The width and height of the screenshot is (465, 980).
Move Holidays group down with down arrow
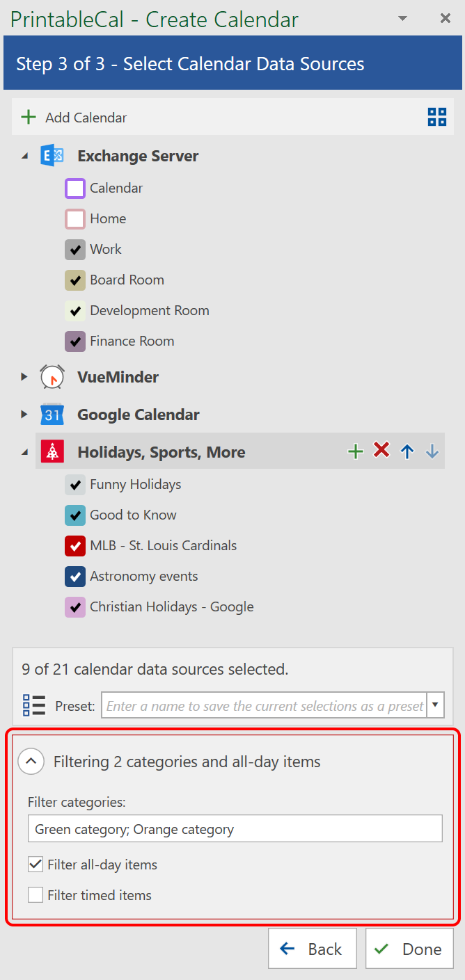click(432, 452)
